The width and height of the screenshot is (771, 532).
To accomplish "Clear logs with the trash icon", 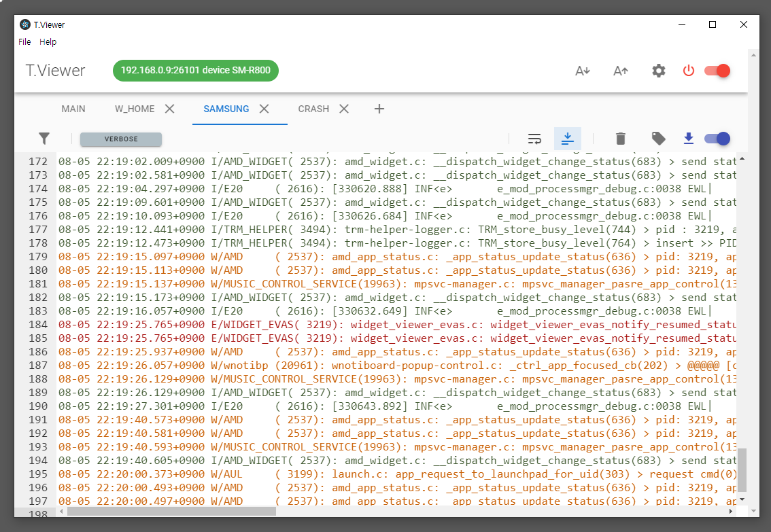I will pyautogui.click(x=621, y=139).
